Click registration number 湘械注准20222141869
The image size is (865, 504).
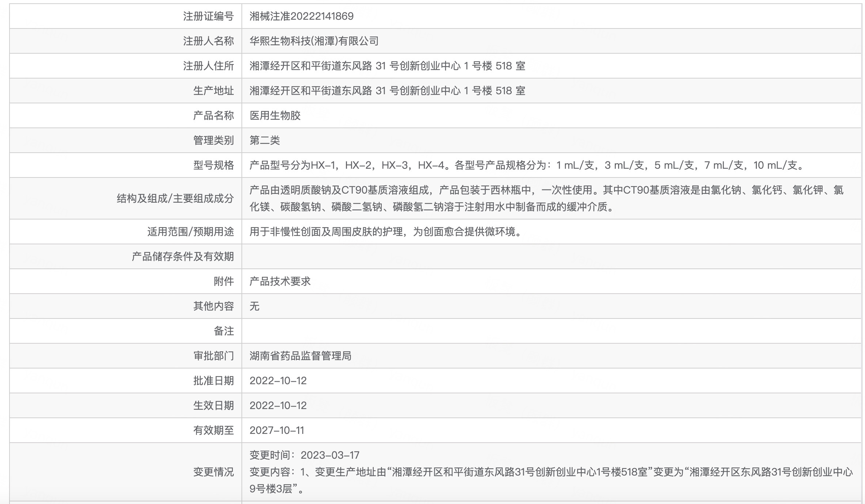[301, 16]
